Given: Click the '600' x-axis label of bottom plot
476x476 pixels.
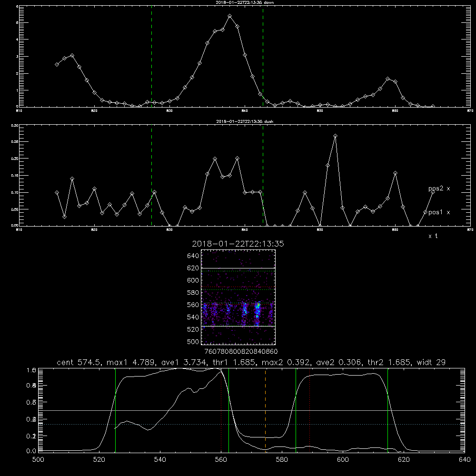Looking at the screenshot, I should click(343, 460).
